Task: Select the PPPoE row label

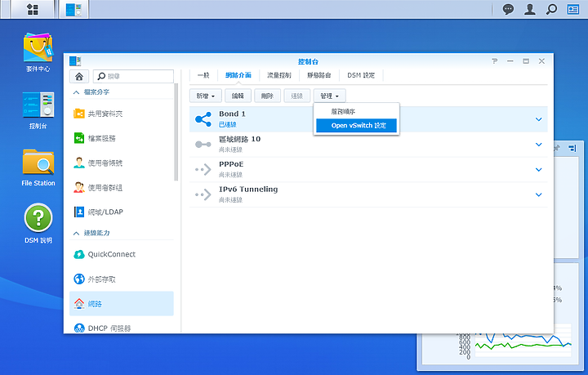Action: pyautogui.click(x=231, y=164)
